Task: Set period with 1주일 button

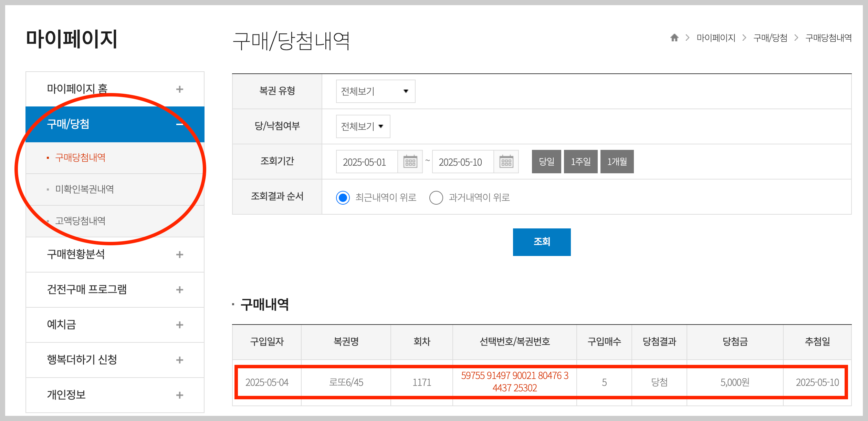Action: tap(581, 162)
